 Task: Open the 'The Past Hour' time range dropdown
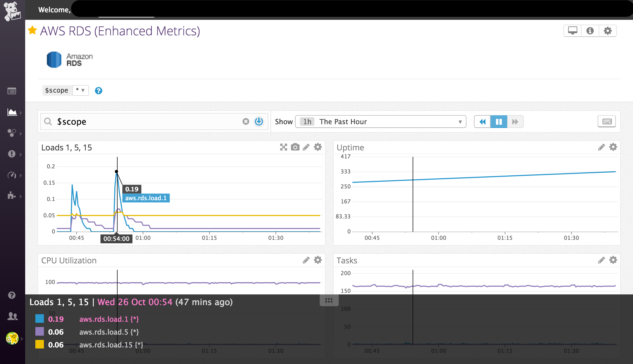(380, 122)
